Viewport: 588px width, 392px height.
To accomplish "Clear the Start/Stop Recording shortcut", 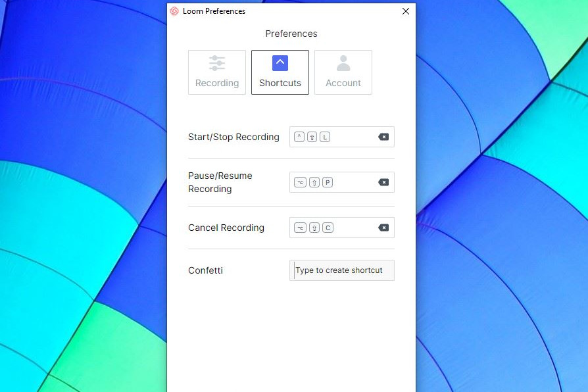I will point(383,137).
